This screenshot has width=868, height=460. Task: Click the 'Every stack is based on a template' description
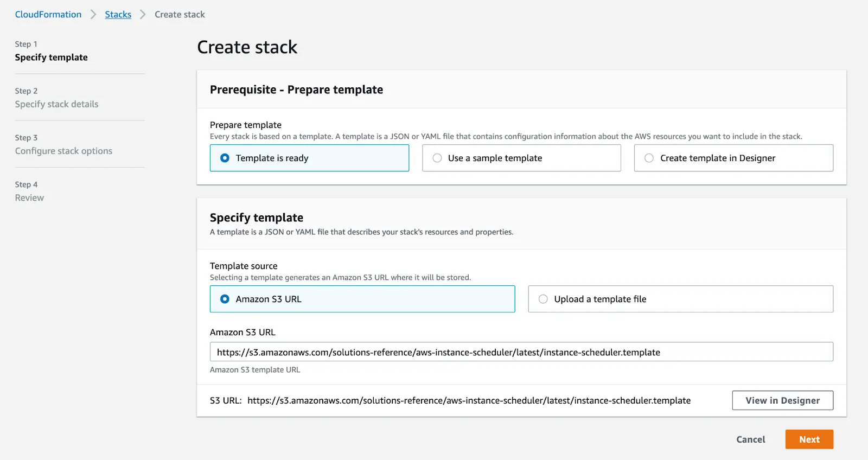pos(506,137)
